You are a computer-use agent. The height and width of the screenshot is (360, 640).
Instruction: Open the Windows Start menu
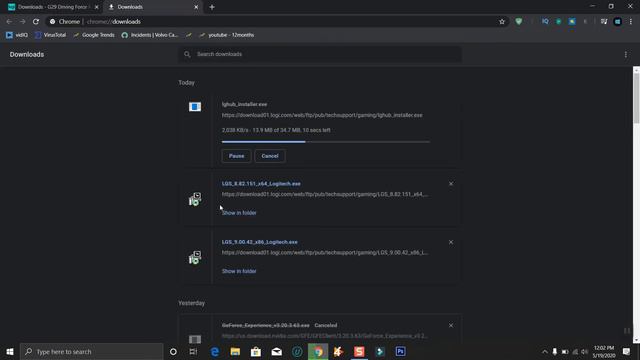coord(10,351)
